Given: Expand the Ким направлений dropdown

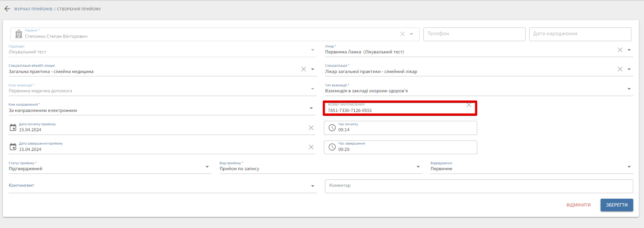Looking at the screenshot, I should [x=311, y=108].
